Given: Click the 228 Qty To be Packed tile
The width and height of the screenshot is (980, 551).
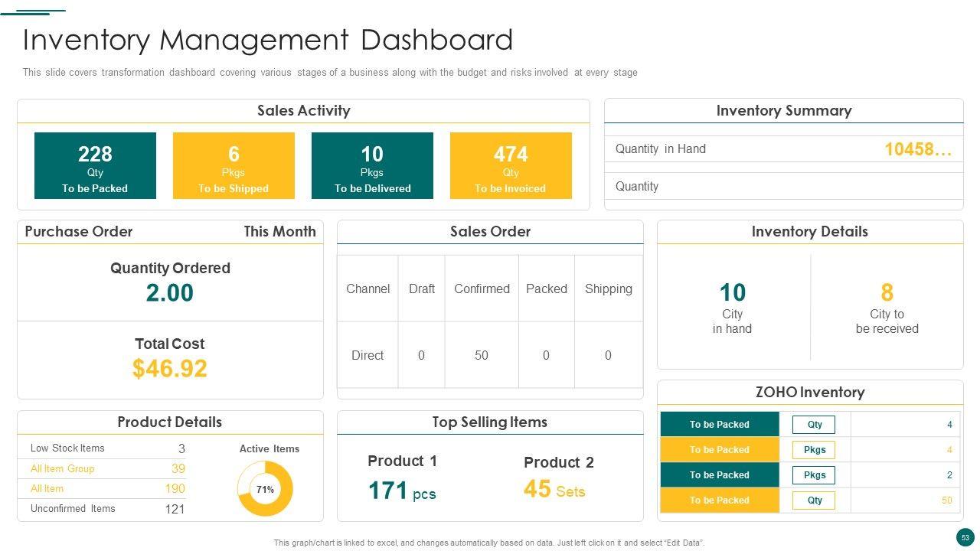Looking at the screenshot, I should [x=95, y=166].
